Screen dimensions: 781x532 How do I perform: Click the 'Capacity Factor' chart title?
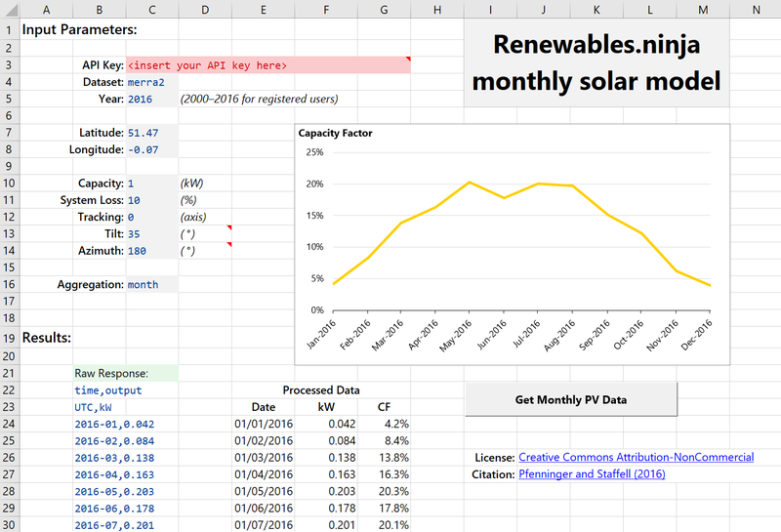[335, 134]
